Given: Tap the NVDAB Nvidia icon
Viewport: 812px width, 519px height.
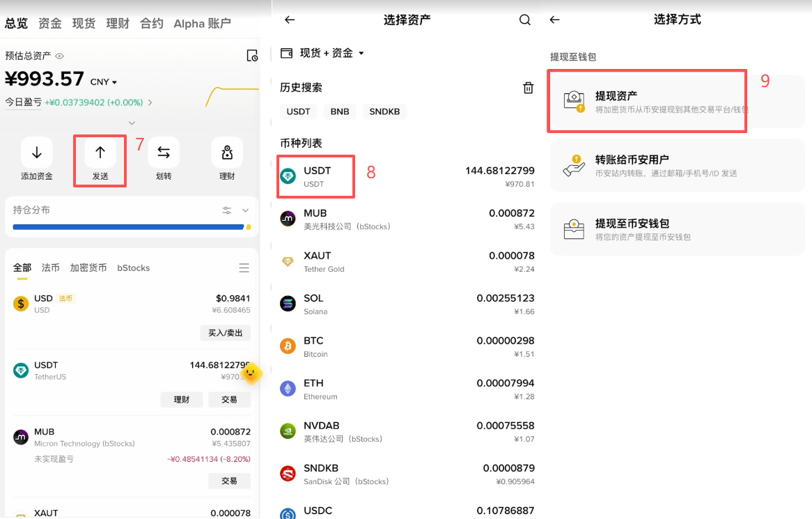Looking at the screenshot, I should tap(288, 431).
